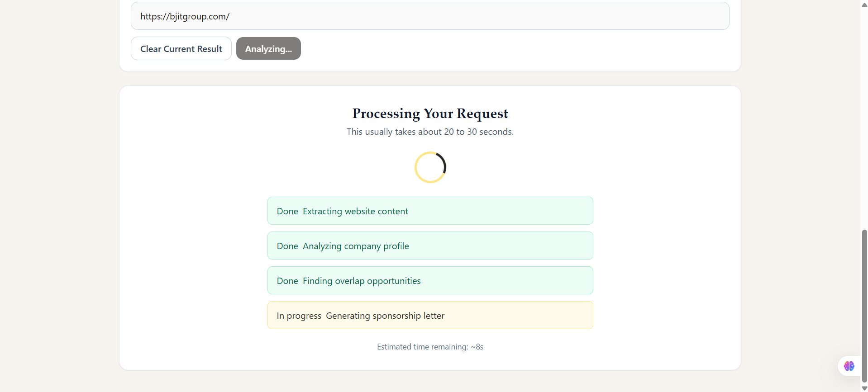
Task: Click the Estimated time remaining text
Action: (430, 347)
